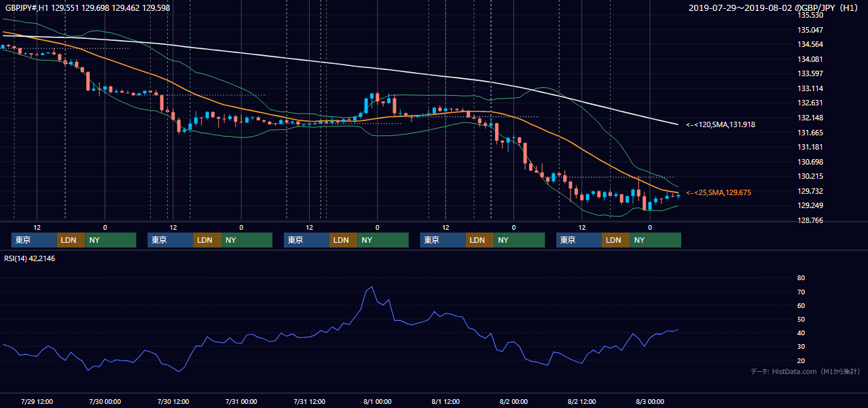This screenshot has width=868, height=408.
Task: Select the 7/29 12:00 time label
Action: click(x=37, y=401)
